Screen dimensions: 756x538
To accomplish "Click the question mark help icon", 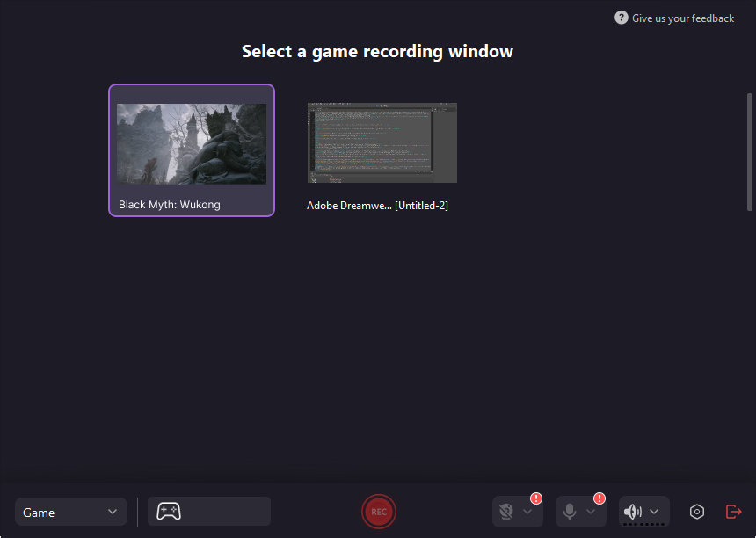I will coord(621,18).
